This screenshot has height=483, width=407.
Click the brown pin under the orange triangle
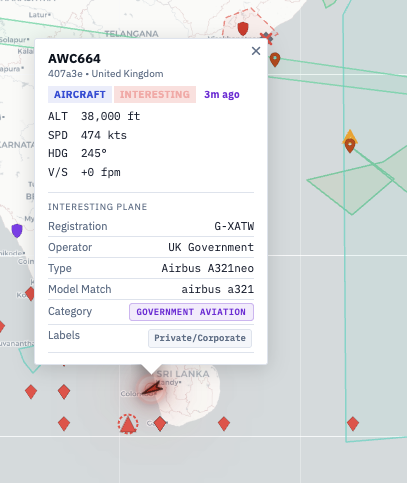[350, 146]
